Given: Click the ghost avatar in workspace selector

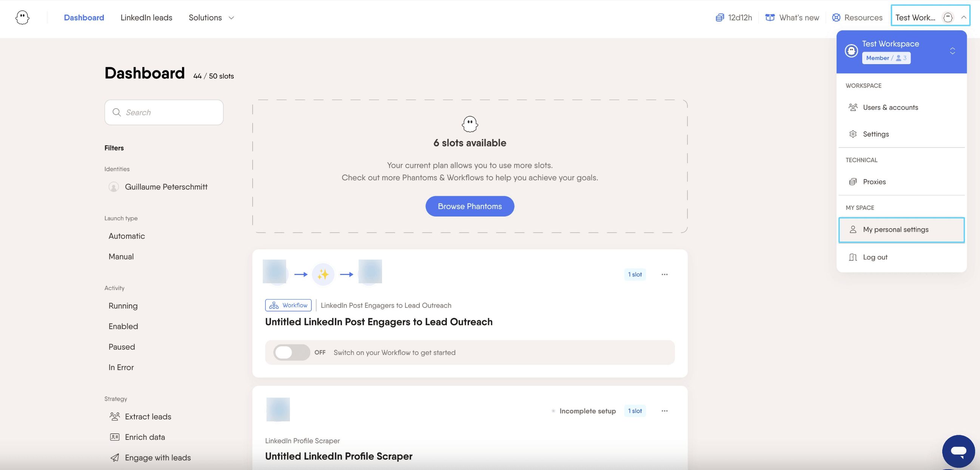Looking at the screenshot, I should pyautogui.click(x=948, y=17).
